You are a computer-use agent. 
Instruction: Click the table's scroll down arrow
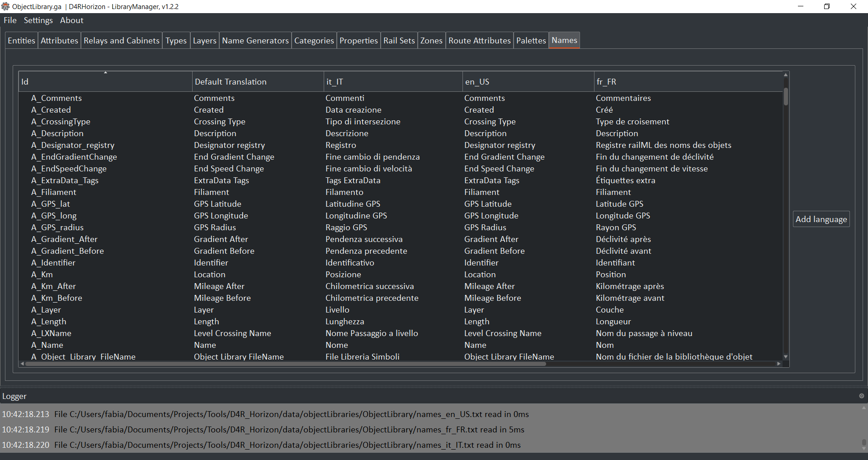(x=786, y=357)
